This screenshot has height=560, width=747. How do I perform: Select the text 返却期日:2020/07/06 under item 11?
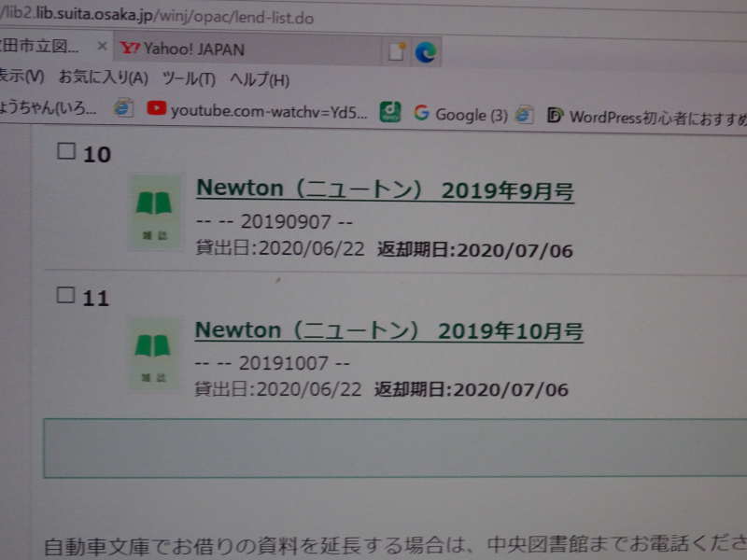click(472, 389)
